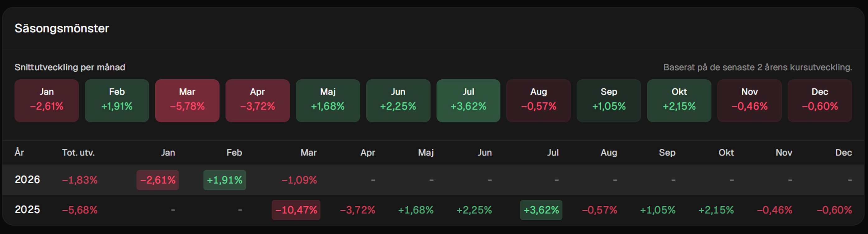
Task: Click the highlighted −10,47% March 2025 cell
Action: pos(296,210)
